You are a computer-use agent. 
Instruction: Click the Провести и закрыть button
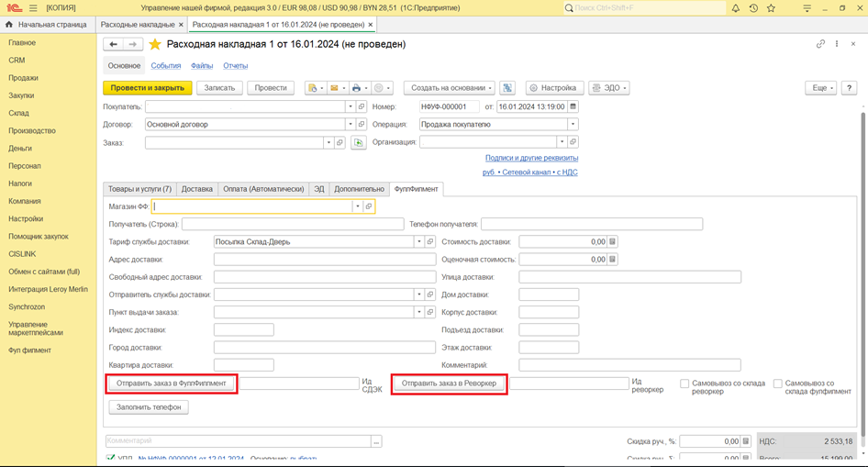(x=147, y=88)
